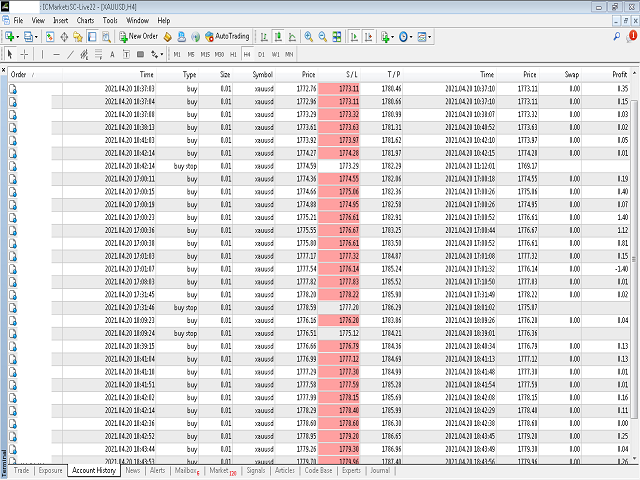Switch chart timeframe to H4
The height and width of the screenshot is (480, 640).
pos(247,54)
